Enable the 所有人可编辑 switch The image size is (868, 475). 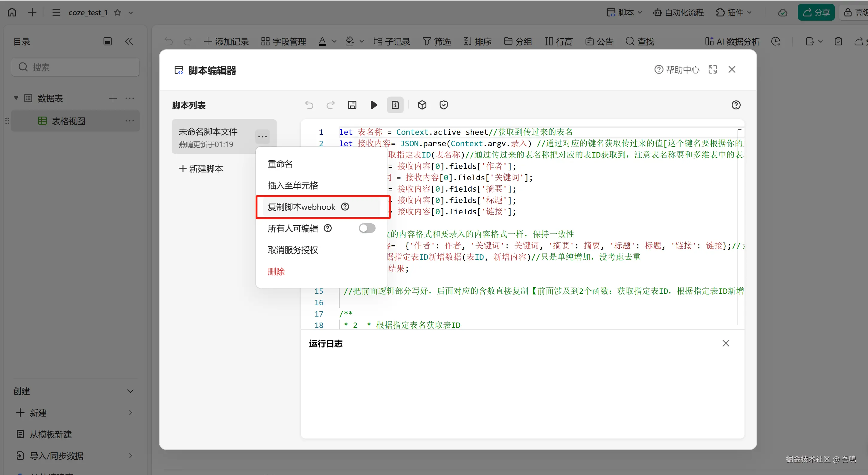click(367, 228)
